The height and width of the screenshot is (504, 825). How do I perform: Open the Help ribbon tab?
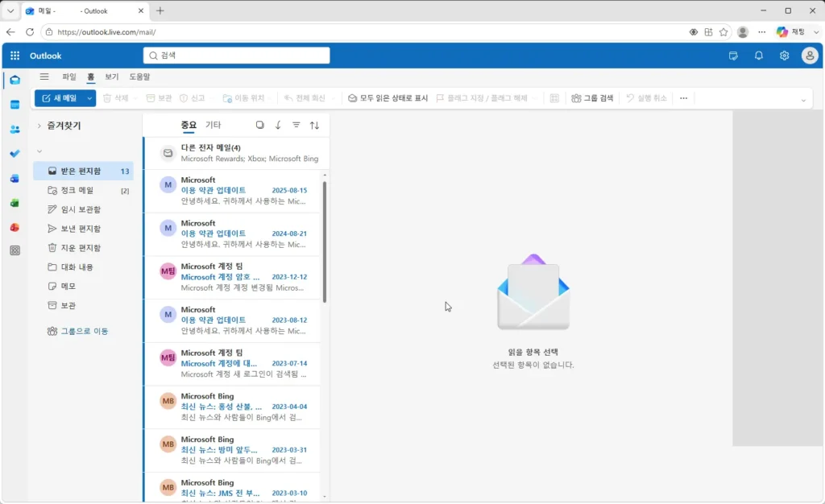click(139, 76)
